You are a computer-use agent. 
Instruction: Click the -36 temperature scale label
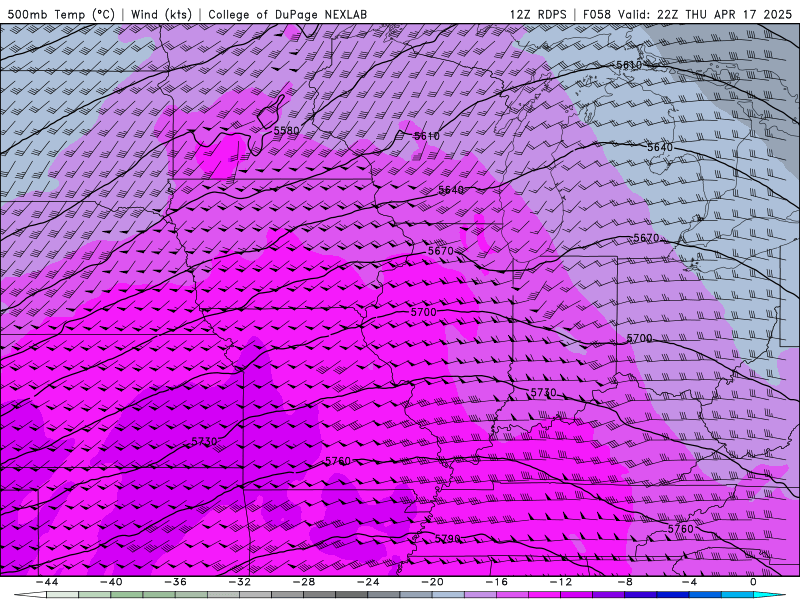tap(176, 582)
